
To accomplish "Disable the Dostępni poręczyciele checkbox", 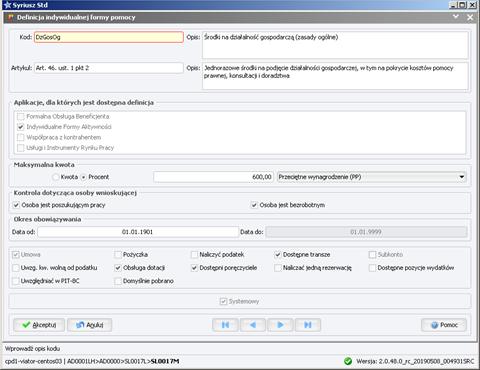I will tap(194, 268).
